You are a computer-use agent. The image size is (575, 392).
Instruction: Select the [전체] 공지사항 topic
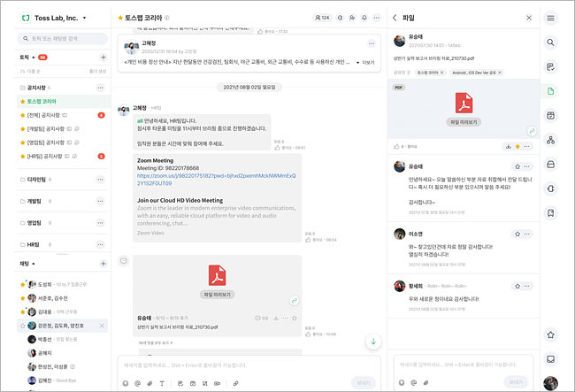[44, 115]
